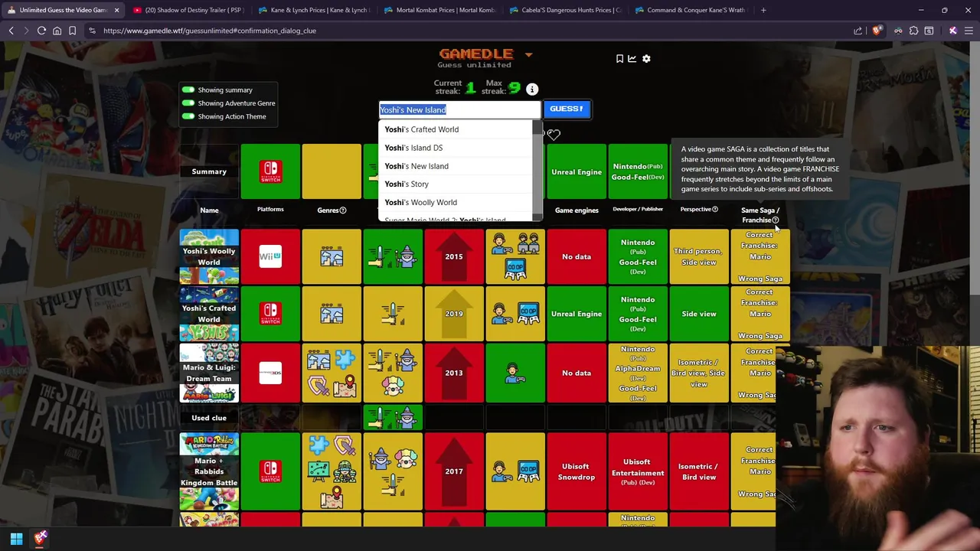Image resolution: width=980 pixels, height=551 pixels.
Task: Toggle the Showing Action Theme switch
Action: coord(188,116)
